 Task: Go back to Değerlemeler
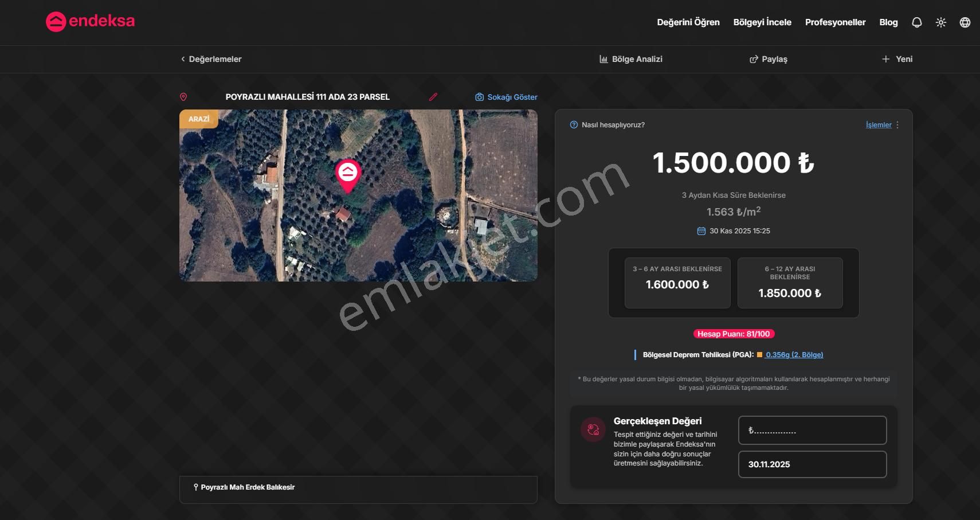click(x=211, y=59)
